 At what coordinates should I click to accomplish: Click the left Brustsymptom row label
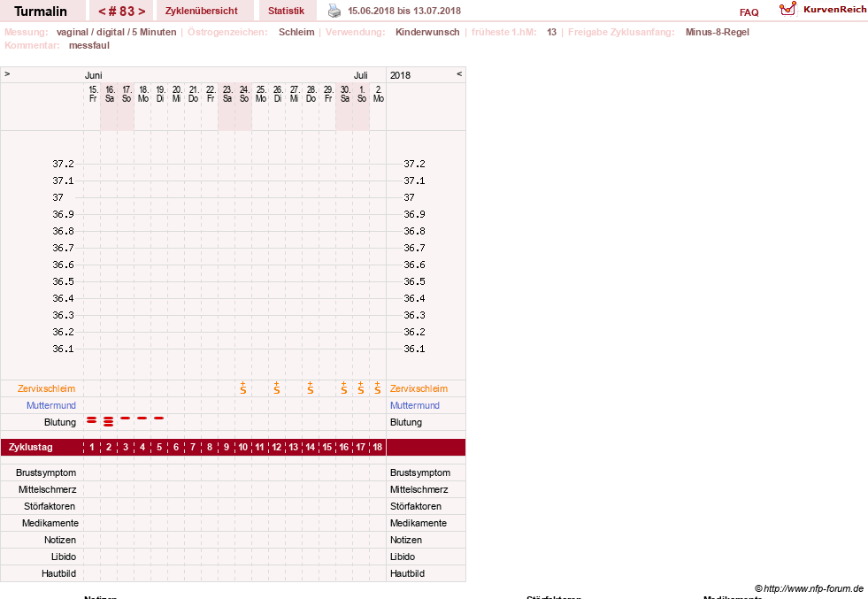pyautogui.click(x=46, y=472)
